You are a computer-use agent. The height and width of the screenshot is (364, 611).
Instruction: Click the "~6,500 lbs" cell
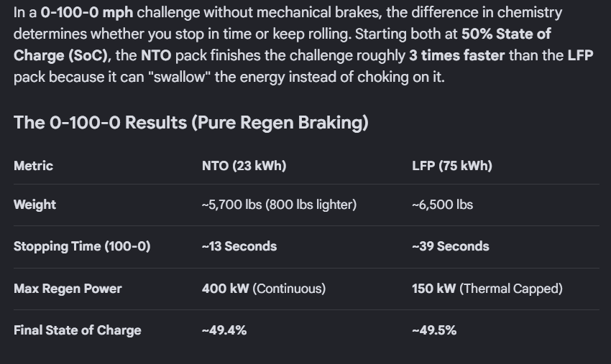pos(442,205)
